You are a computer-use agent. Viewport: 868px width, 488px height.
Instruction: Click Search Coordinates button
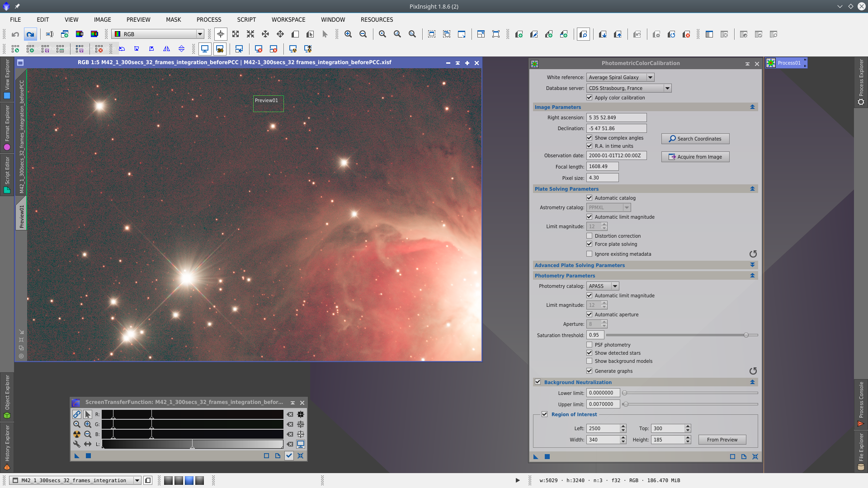point(695,139)
